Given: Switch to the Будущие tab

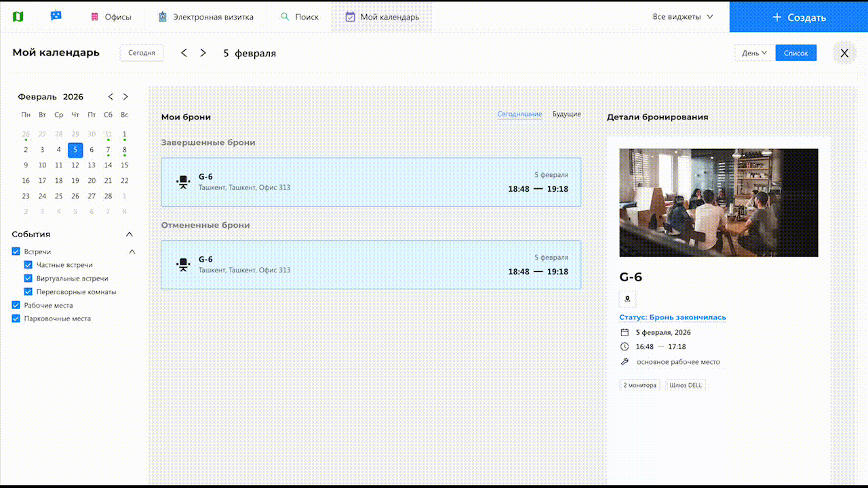Looking at the screenshot, I should pos(566,114).
